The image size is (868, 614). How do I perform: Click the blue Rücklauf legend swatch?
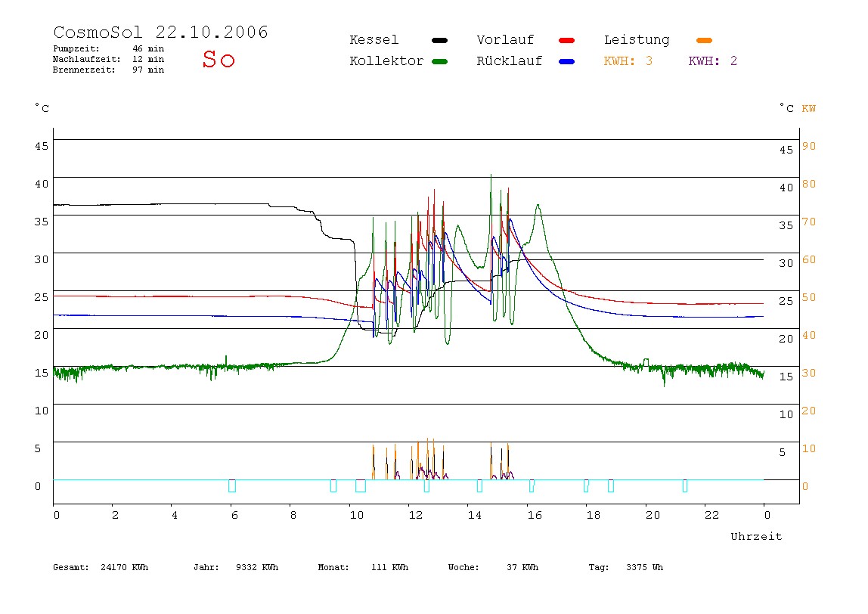tap(567, 61)
